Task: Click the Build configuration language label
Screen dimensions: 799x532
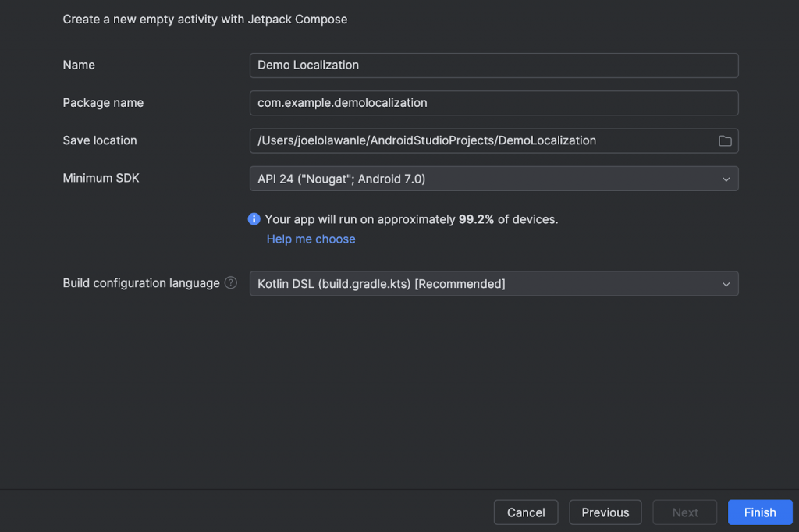Action: [141, 284]
